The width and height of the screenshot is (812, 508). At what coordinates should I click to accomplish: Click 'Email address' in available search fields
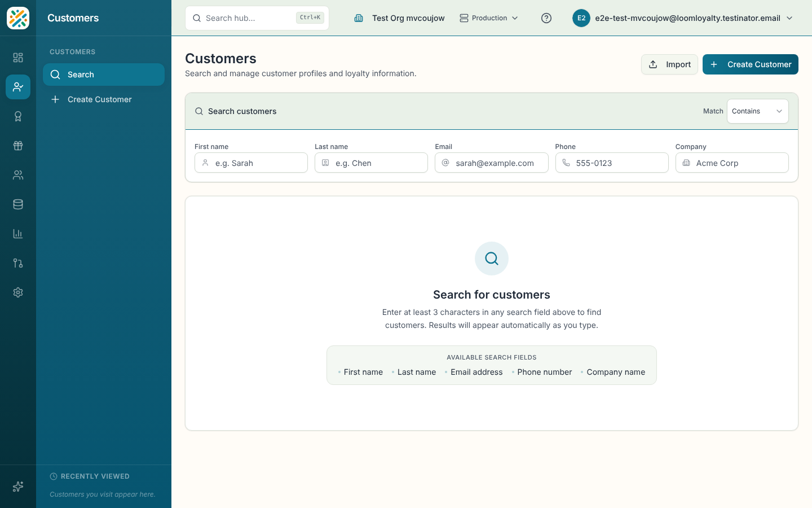(476, 372)
